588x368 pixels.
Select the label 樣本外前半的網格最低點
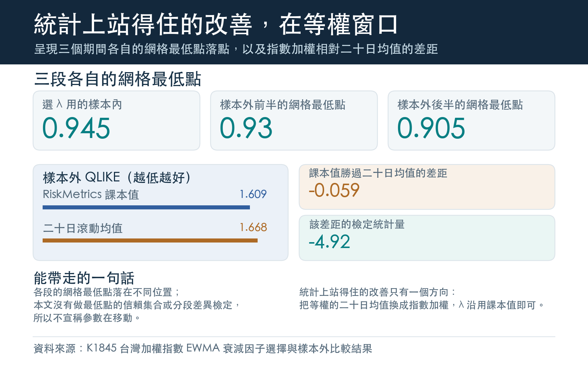point(283,105)
